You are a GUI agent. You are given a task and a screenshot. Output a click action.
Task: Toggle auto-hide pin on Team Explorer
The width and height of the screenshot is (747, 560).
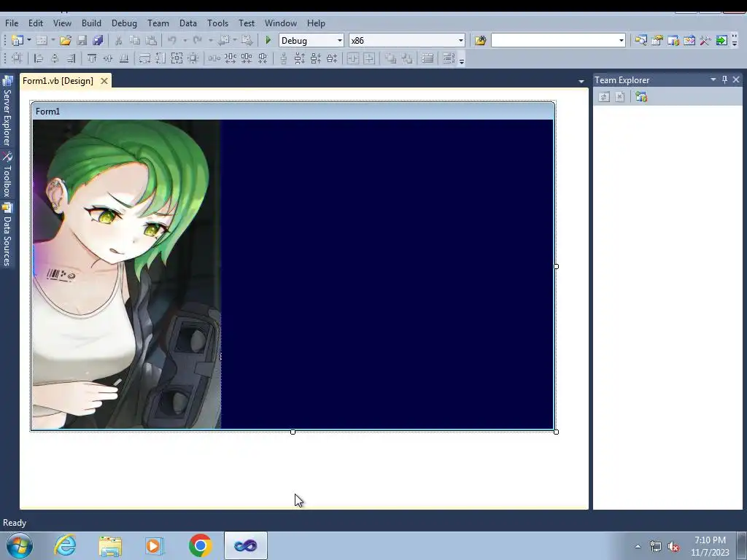(x=724, y=79)
